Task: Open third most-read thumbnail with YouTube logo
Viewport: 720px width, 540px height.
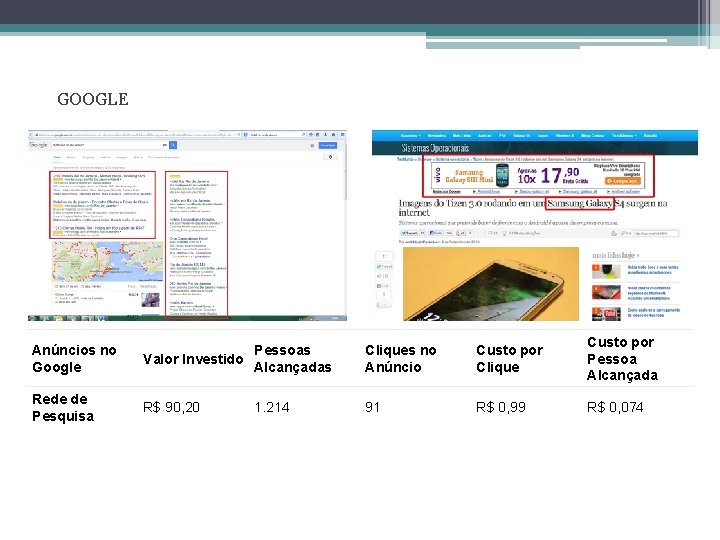Action: (x=607, y=314)
